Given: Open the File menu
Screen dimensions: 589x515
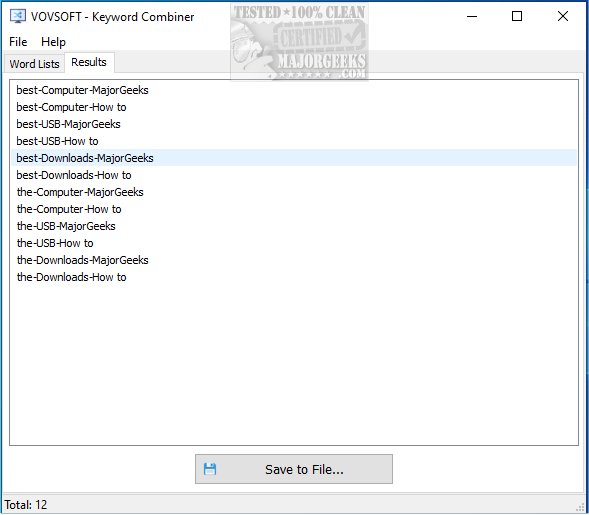Looking at the screenshot, I should [18, 42].
